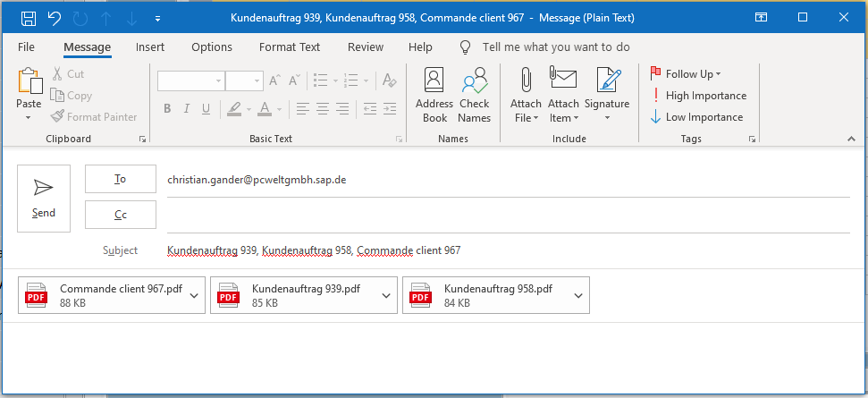Open the Address Book
The width and height of the screenshot is (868, 398).
point(434,95)
